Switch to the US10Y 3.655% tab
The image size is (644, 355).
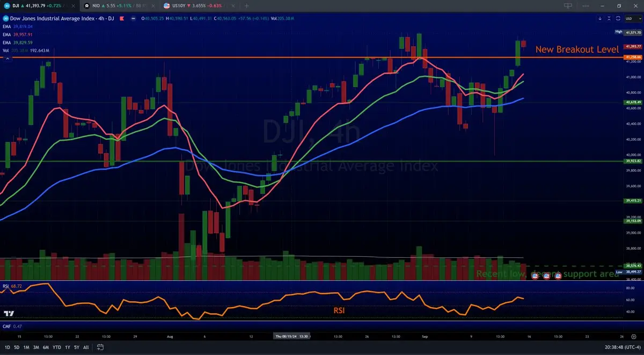(x=199, y=5)
